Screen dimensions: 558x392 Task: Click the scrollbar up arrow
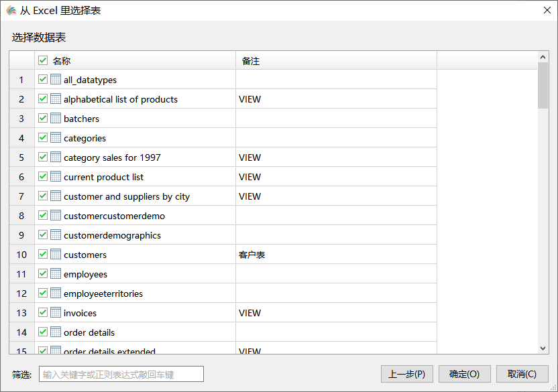click(543, 57)
